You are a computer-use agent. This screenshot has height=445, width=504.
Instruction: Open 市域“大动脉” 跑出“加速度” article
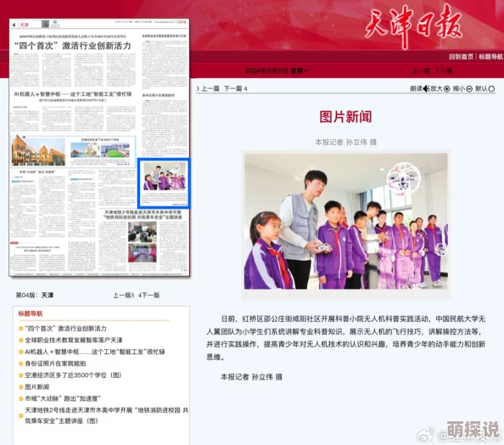click(x=63, y=398)
